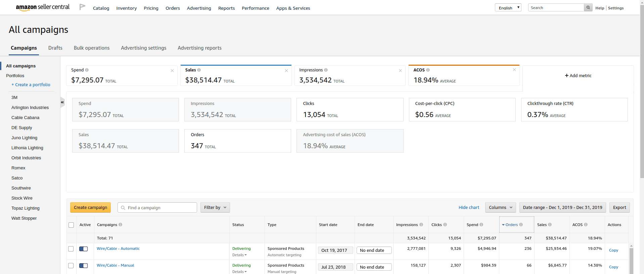644x274 pixels.
Task: Click the table vertical scrollbar
Action: 631,261
